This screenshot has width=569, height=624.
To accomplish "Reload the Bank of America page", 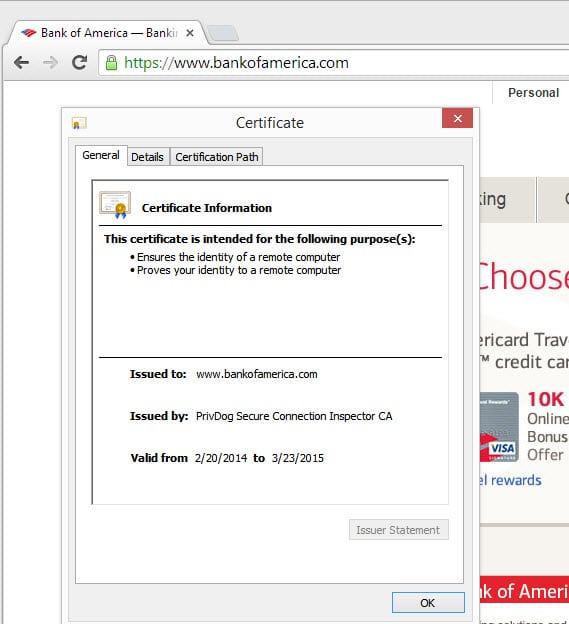I will [x=79, y=62].
